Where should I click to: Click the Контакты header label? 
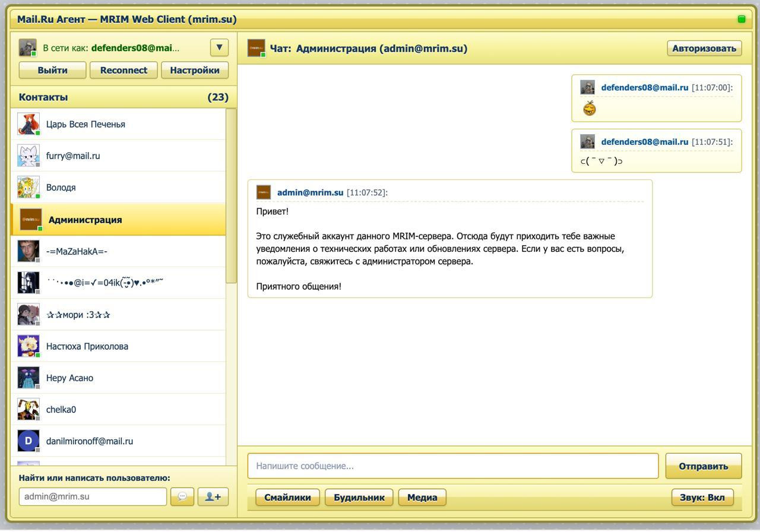pos(43,97)
